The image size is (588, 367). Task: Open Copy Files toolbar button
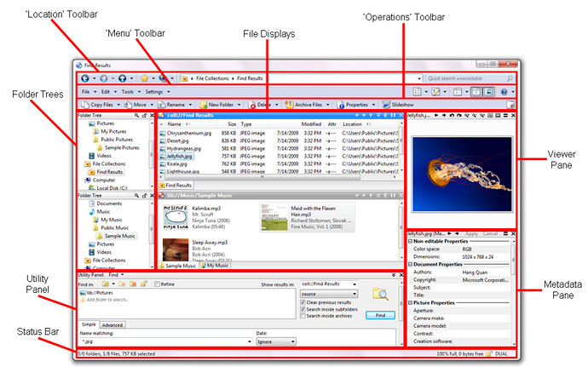(97, 105)
